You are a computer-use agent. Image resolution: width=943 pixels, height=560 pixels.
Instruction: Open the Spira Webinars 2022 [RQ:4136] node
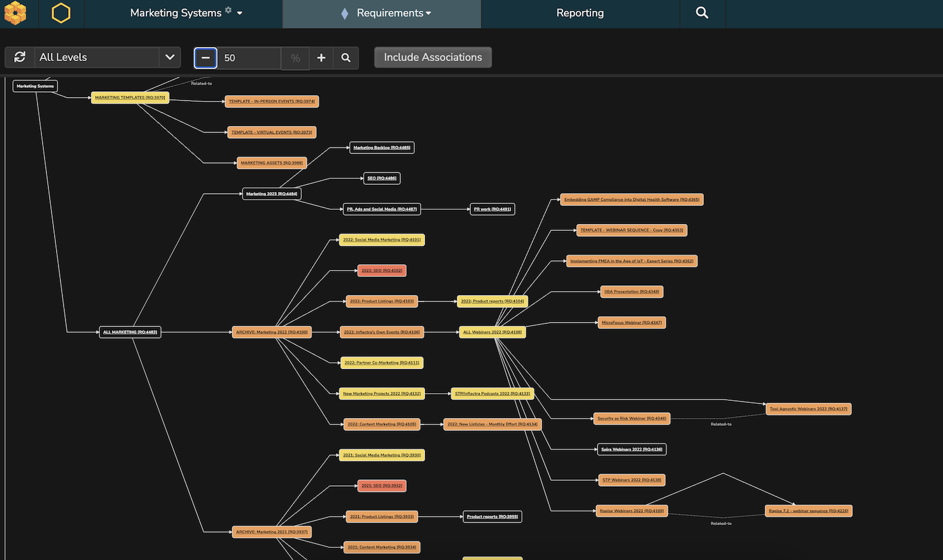[x=631, y=449]
